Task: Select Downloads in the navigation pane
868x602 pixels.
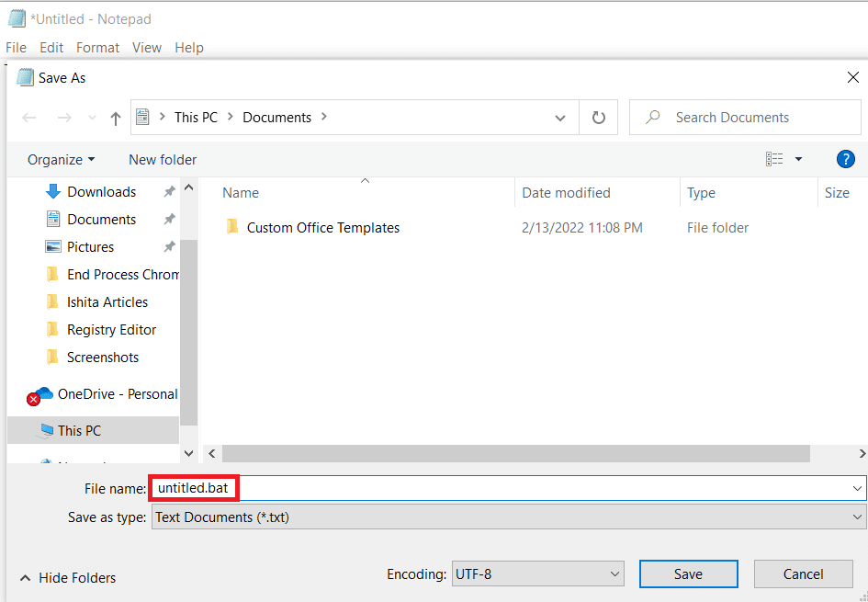Action: tap(101, 191)
